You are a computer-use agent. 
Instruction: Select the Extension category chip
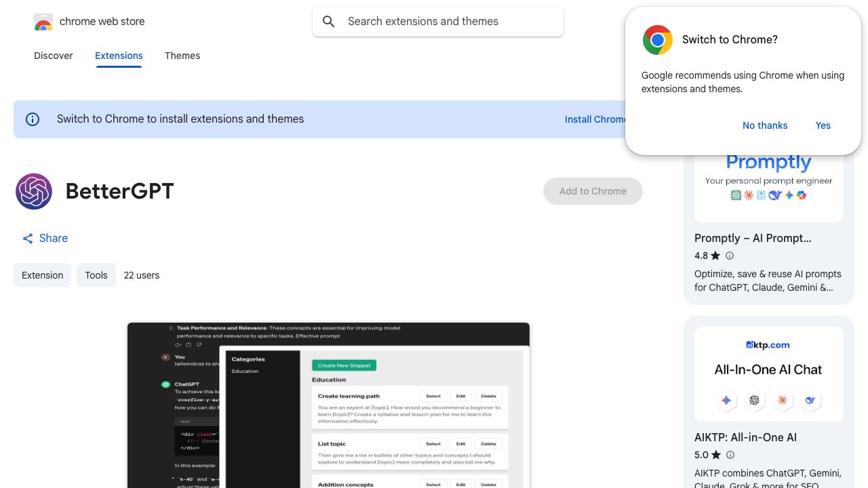coord(42,275)
